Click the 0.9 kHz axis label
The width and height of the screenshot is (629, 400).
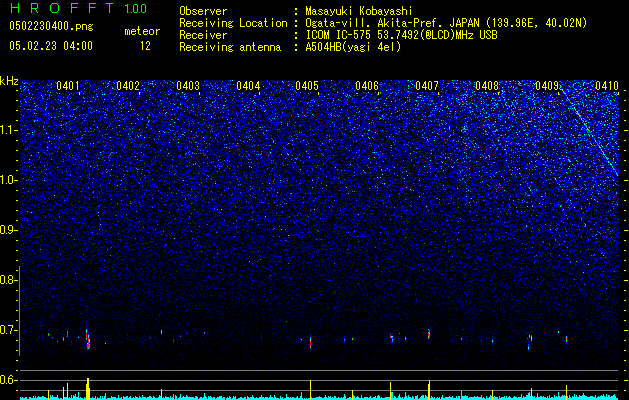8,230
